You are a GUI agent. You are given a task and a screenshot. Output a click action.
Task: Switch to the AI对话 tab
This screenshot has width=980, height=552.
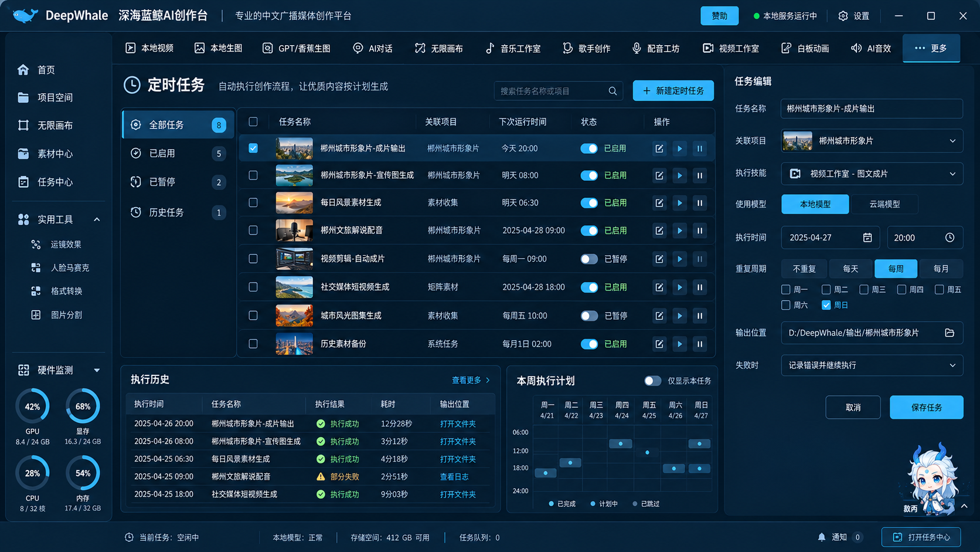373,48
